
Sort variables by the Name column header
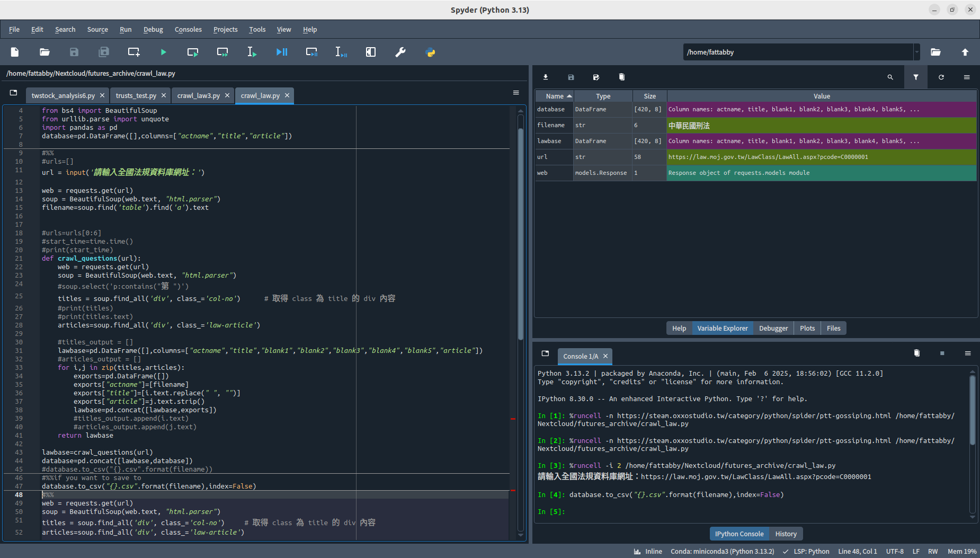554,96
